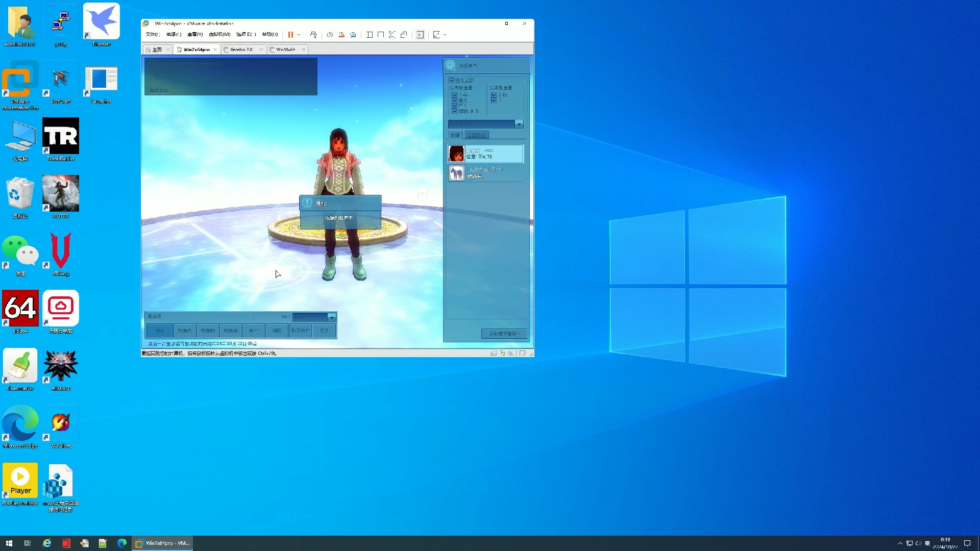The width and height of the screenshot is (980, 551).
Task: Open the 文件 (File) menu in VMware
Action: pyautogui.click(x=153, y=35)
